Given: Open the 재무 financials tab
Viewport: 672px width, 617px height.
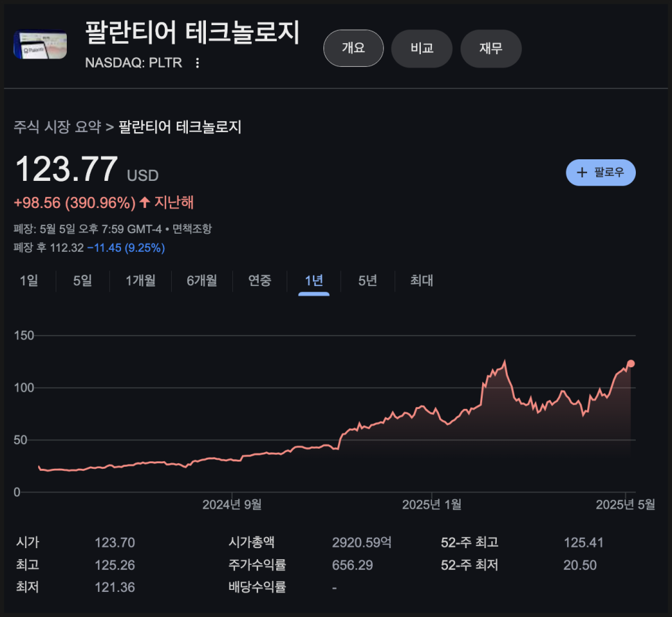Looking at the screenshot, I should pos(490,49).
